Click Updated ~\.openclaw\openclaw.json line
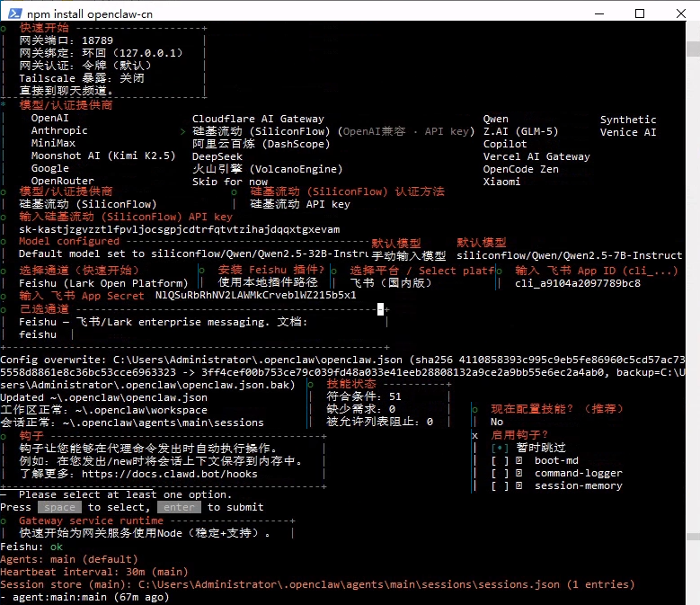700x605 pixels. [103, 397]
